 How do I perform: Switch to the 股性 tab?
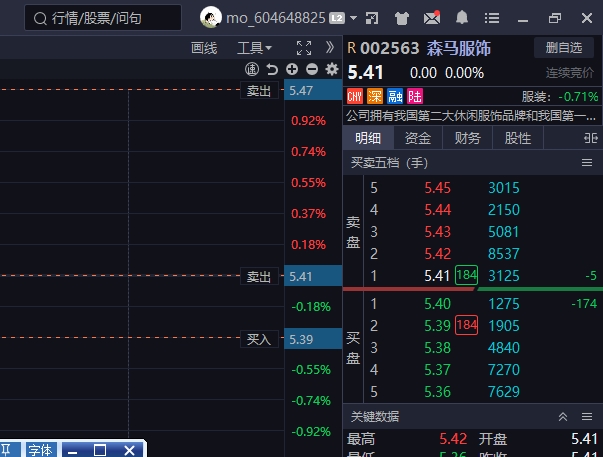(x=518, y=138)
